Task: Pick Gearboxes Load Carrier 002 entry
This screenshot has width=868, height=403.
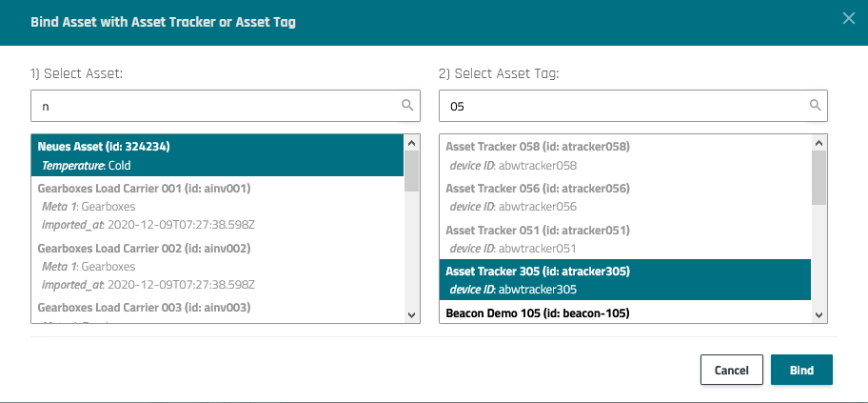Action: pos(218,266)
